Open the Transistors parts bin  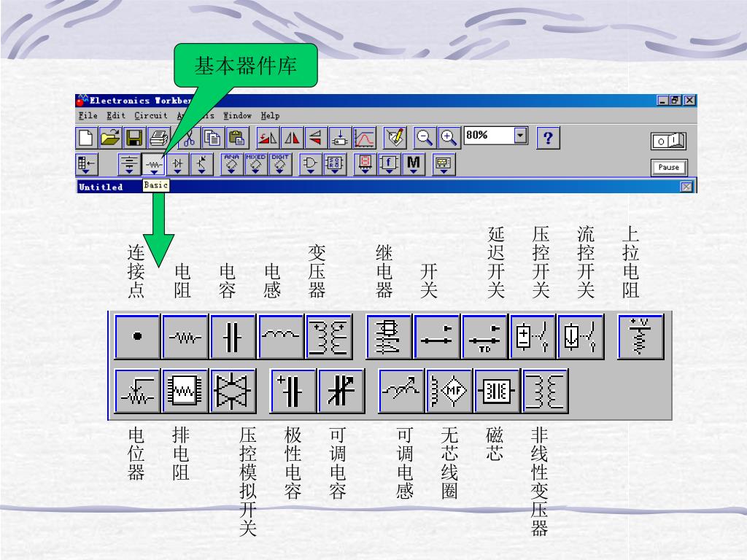201,164
